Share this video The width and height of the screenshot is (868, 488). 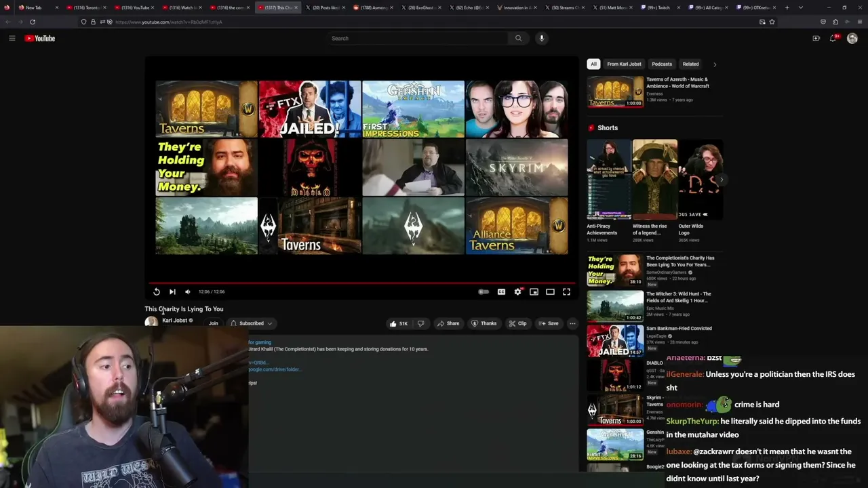click(x=448, y=323)
